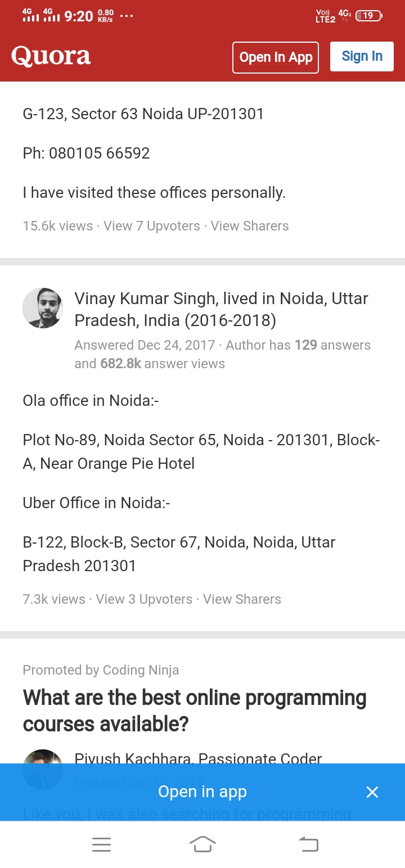Screen dimensions: 405x868
Task: Click the Open In App header button
Action: pos(276,57)
